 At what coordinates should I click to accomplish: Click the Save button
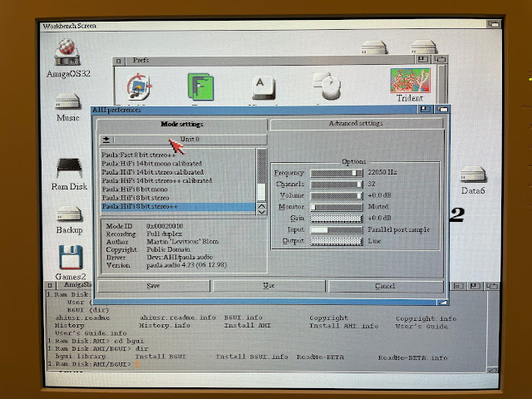tap(153, 286)
